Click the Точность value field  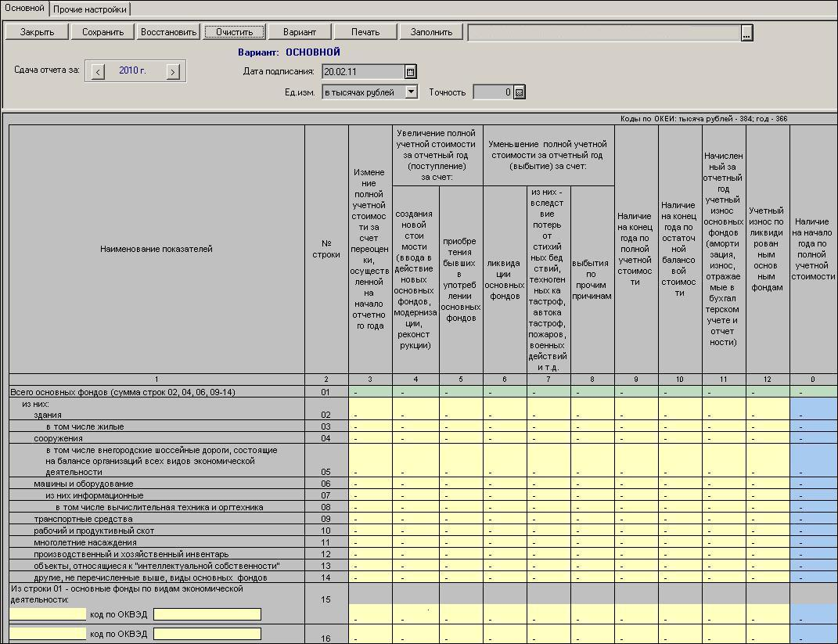pyautogui.click(x=493, y=92)
